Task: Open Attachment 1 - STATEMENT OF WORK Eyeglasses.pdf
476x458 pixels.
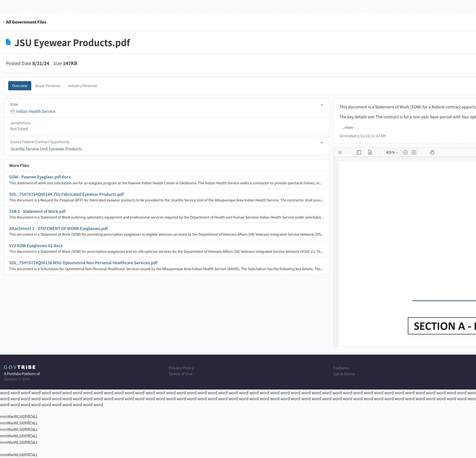Action: point(59,229)
